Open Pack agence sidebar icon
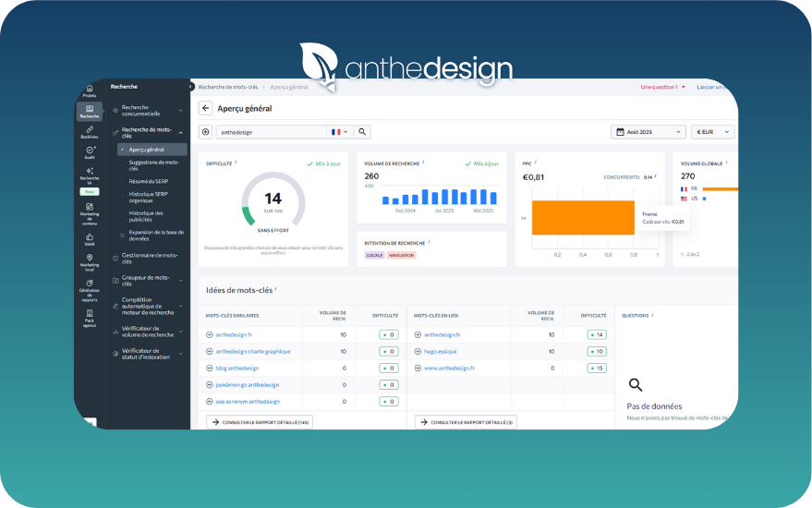812x508 pixels. [90, 318]
